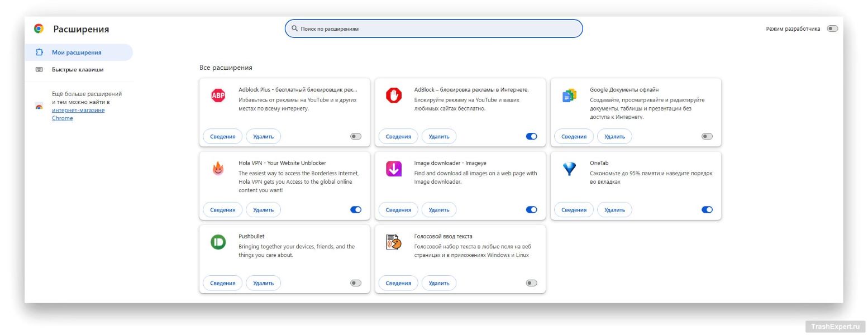Open Быстрые клавиши sidebar section

(x=78, y=70)
